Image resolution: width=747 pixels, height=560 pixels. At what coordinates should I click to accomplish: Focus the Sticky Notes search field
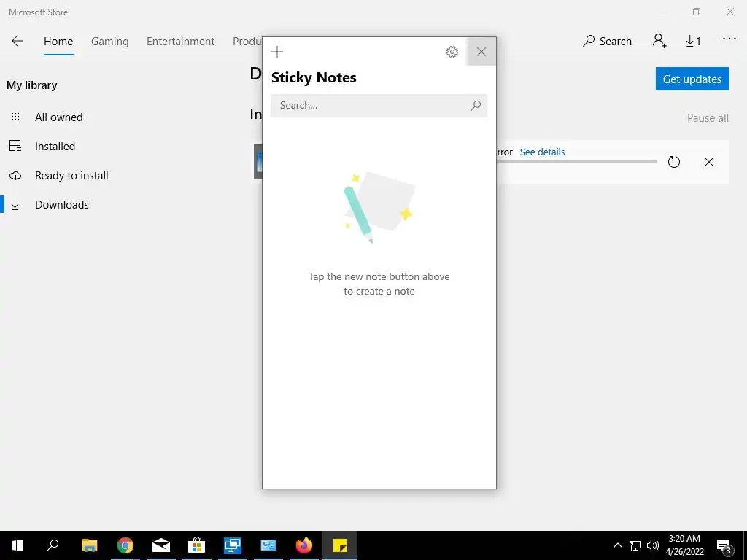click(379, 105)
